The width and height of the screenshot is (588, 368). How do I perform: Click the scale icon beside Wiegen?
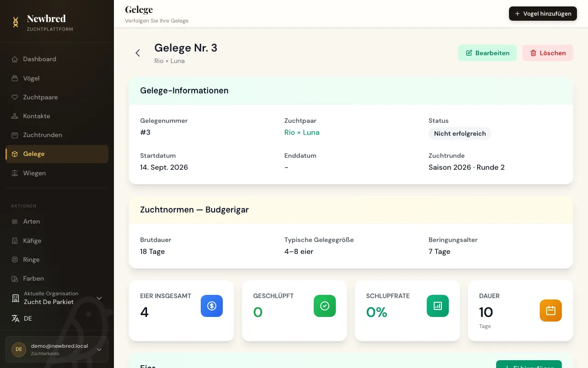pyautogui.click(x=15, y=173)
